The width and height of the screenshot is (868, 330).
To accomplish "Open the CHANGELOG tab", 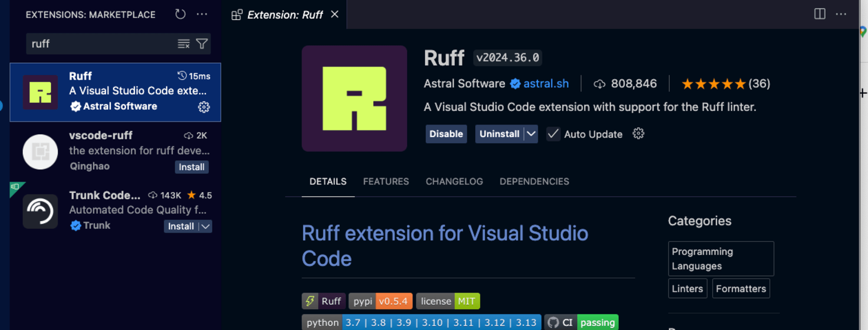I will pos(454,181).
